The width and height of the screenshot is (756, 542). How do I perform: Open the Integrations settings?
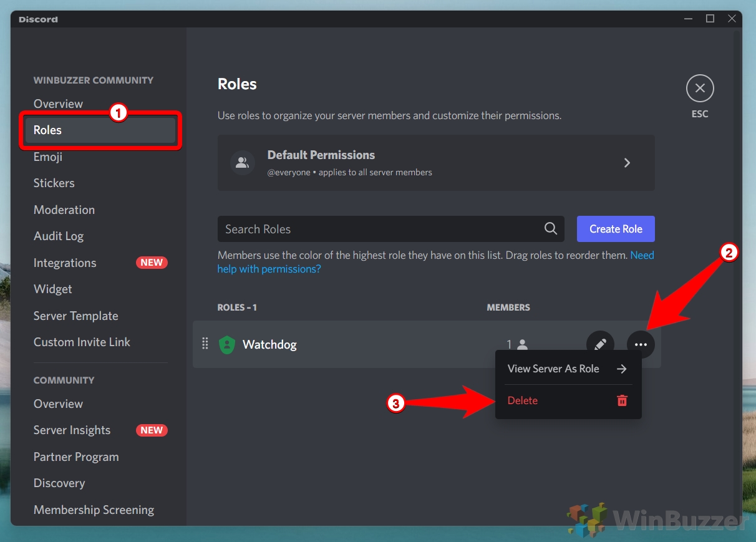[65, 263]
